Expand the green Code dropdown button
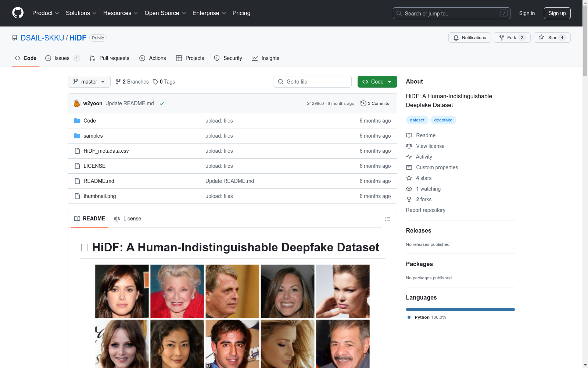Viewport: 588px width, 368px height. (x=377, y=82)
